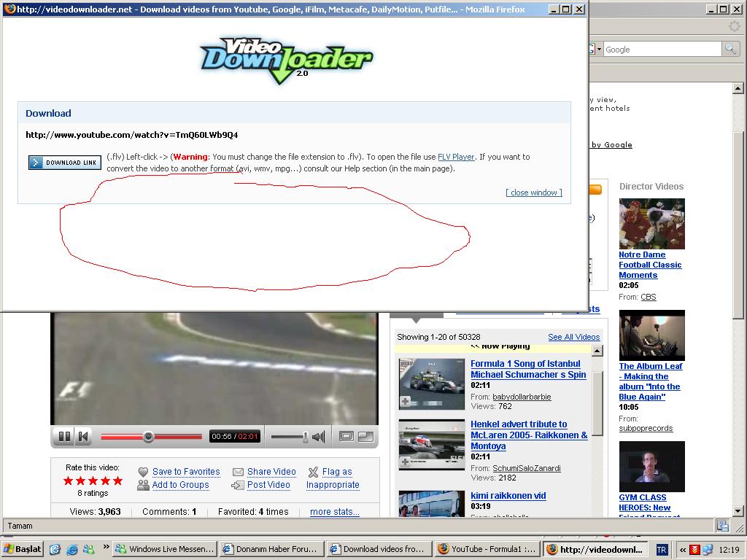Image resolution: width=747 pixels, height=560 pixels.
Task: Click the blue DOWNLOAD LINK button
Action: (65, 163)
